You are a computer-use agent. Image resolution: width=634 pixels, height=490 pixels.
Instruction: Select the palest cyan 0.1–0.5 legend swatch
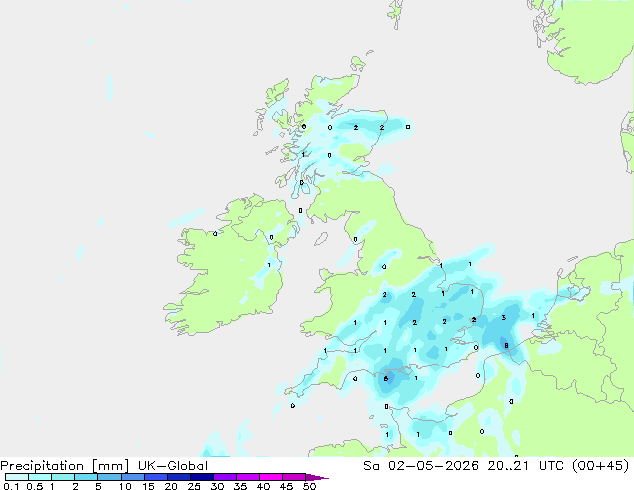click(x=17, y=477)
